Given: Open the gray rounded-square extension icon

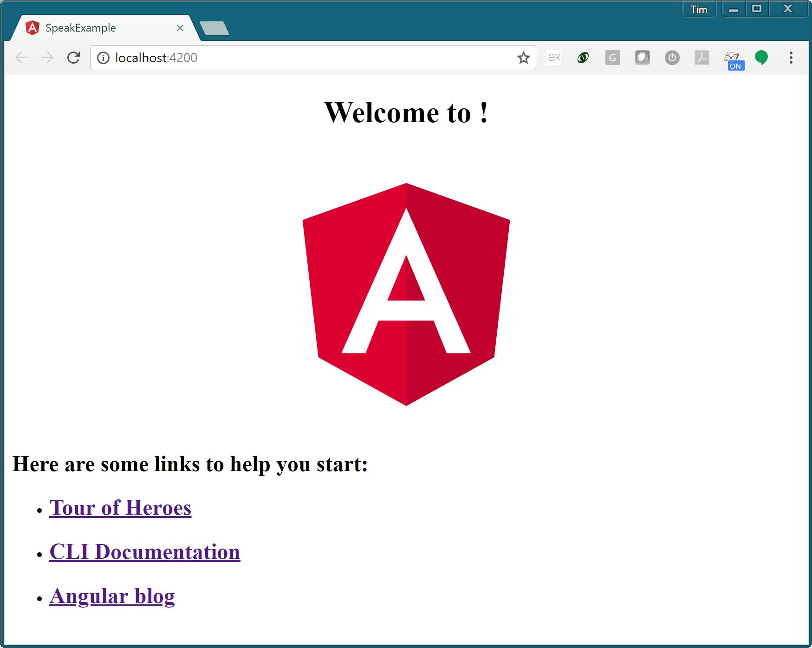Looking at the screenshot, I should point(643,58).
